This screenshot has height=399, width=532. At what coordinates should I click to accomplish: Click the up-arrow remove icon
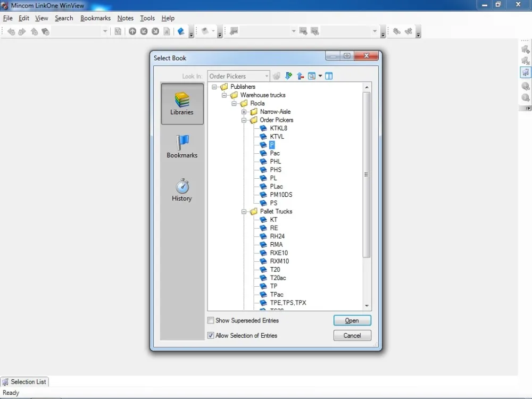coord(300,76)
